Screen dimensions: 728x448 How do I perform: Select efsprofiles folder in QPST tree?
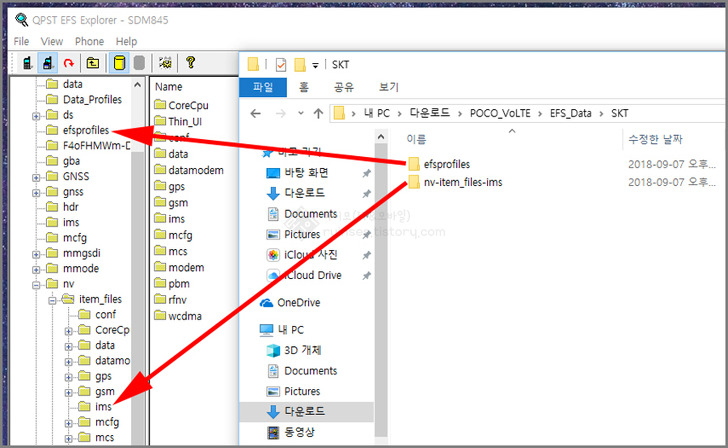pos(85,130)
